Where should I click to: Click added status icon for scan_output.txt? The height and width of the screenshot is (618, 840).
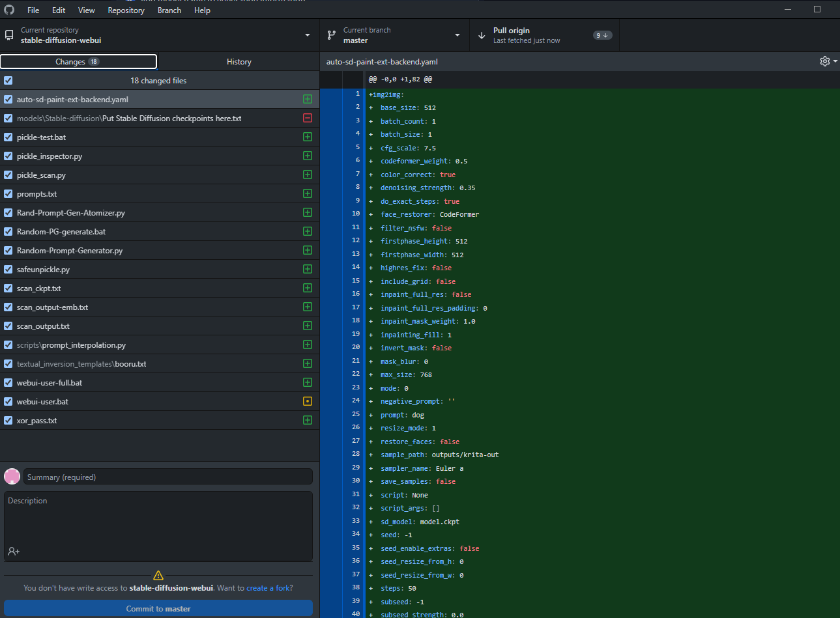click(308, 326)
